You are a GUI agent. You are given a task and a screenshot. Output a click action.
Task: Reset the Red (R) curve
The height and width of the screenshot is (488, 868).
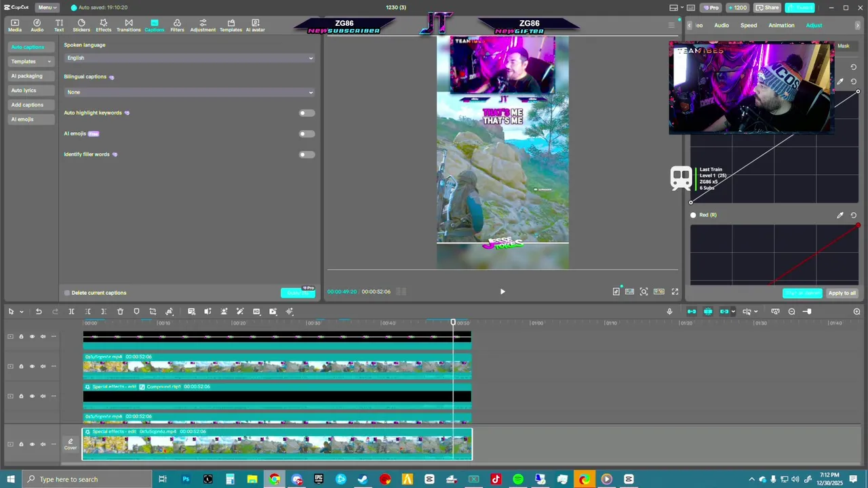click(x=854, y=215)
